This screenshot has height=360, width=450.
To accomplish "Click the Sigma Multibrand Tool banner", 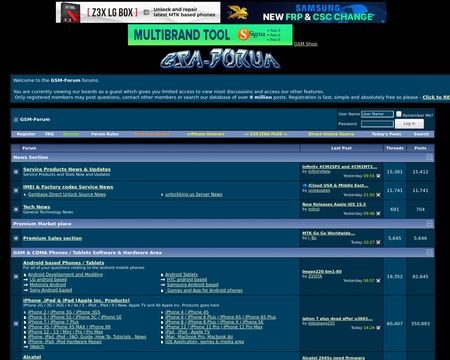I will tap(210, 35).
